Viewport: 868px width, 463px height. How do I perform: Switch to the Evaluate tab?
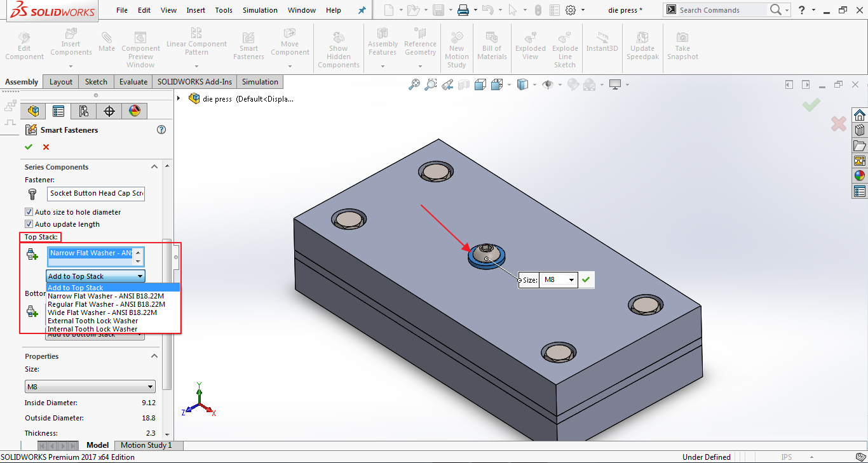point(133,81)
